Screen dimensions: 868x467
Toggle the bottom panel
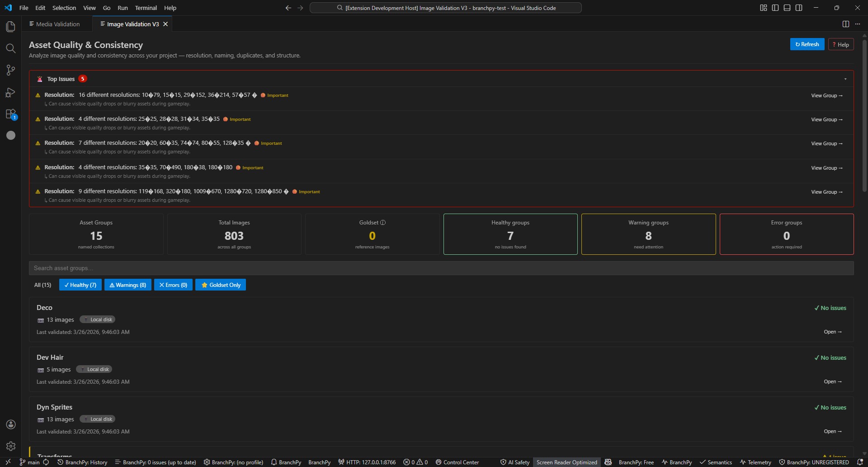[787, 8]
